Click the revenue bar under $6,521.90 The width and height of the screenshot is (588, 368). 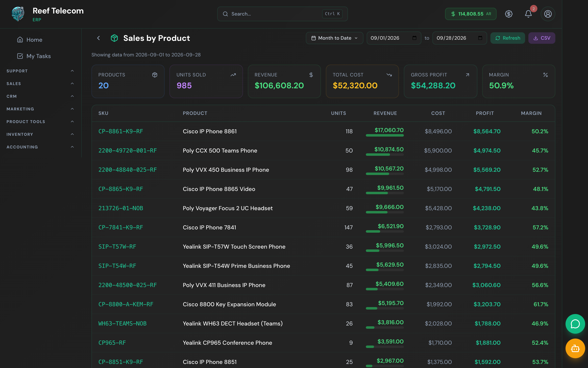(385, 231)
